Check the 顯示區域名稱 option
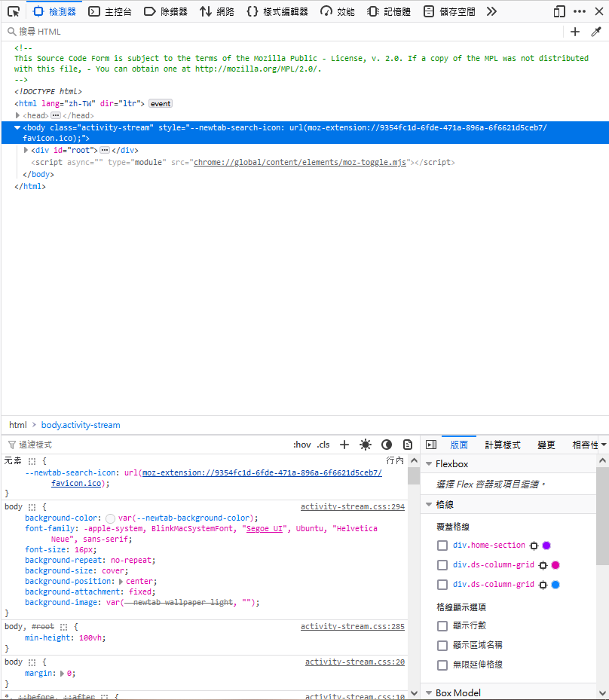The width and height of the screenshot is (609, 700). (442, 646)
